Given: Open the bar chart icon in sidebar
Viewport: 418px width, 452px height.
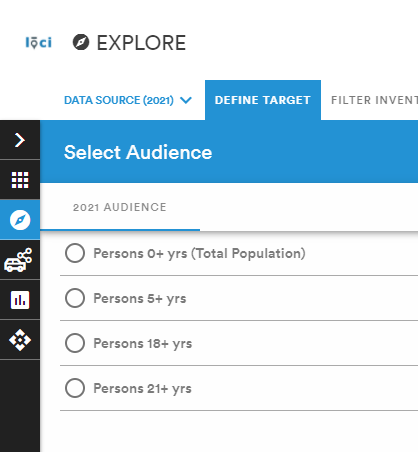Looking at the screenshot, I should (x=20, y=300).
